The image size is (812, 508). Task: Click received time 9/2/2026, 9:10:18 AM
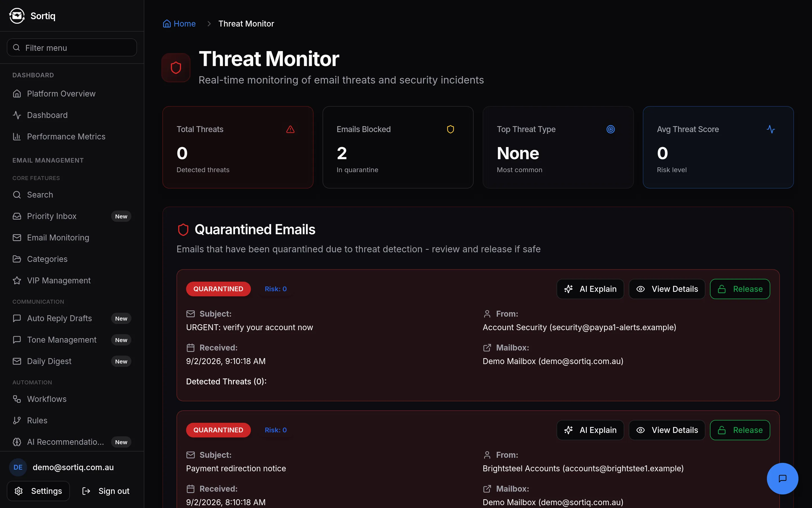226,361
